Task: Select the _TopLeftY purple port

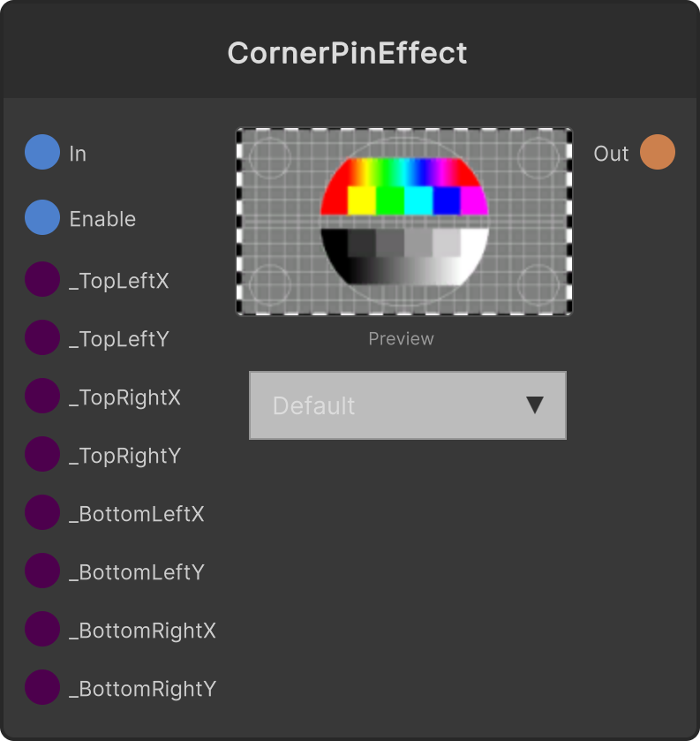Action: [42, 337]
